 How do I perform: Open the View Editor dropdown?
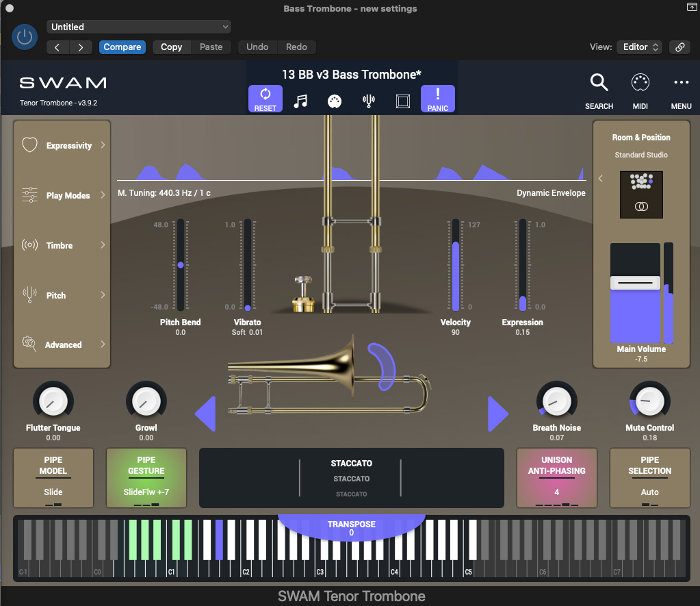click(x=639, y=47)
